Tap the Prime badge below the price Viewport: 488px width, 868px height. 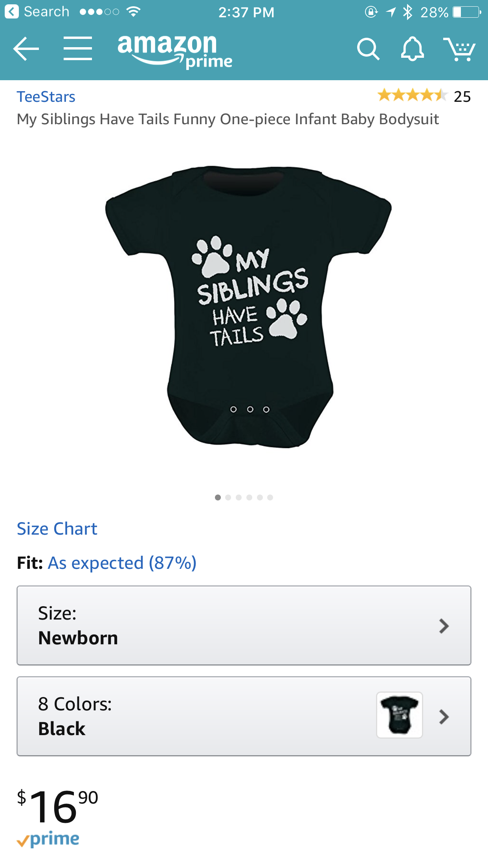pos(48,840)
